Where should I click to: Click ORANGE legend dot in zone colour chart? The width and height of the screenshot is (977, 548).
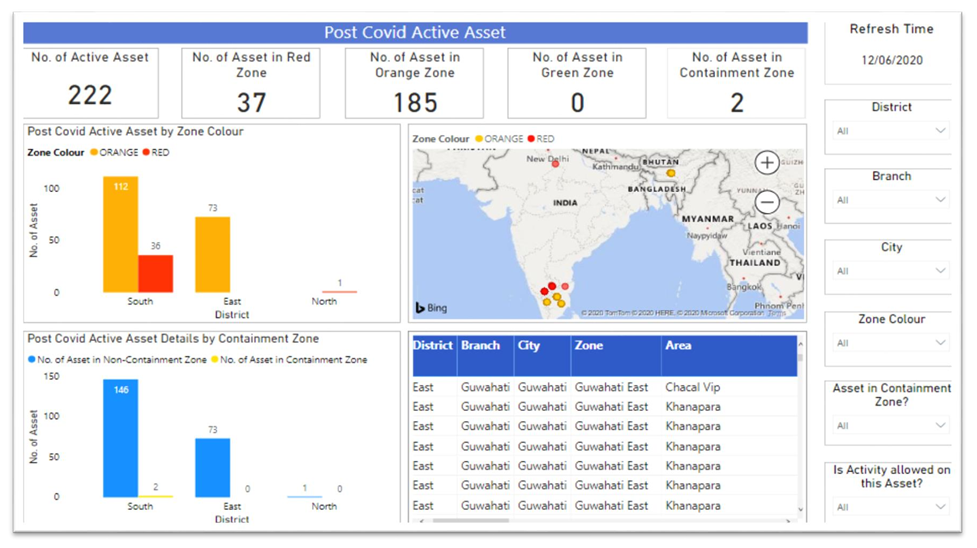tap(94, 152)
